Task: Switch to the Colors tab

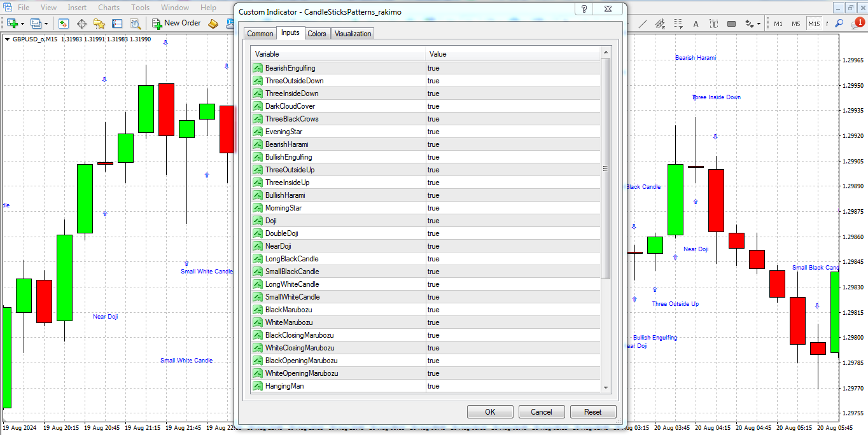Action: (x=316, y=34)
